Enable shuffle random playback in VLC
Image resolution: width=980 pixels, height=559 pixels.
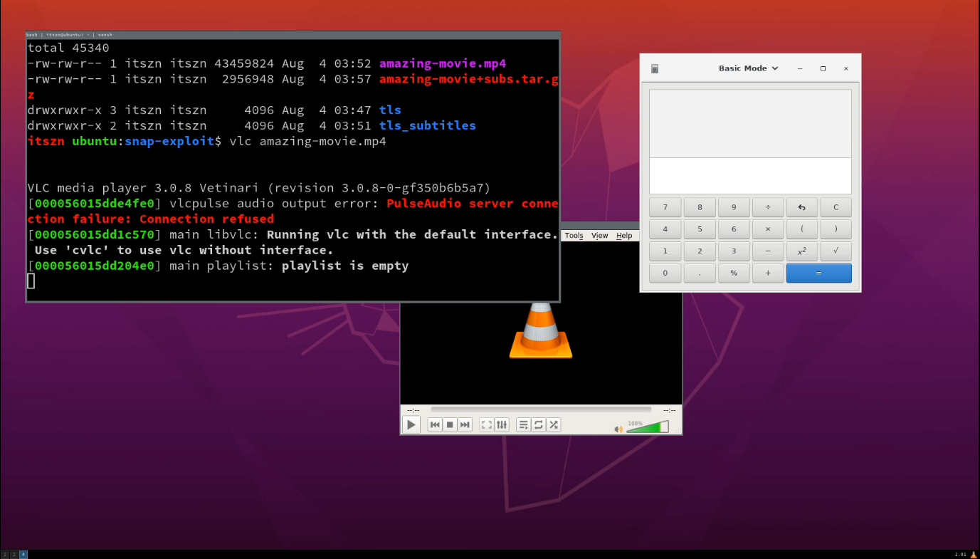554,425
